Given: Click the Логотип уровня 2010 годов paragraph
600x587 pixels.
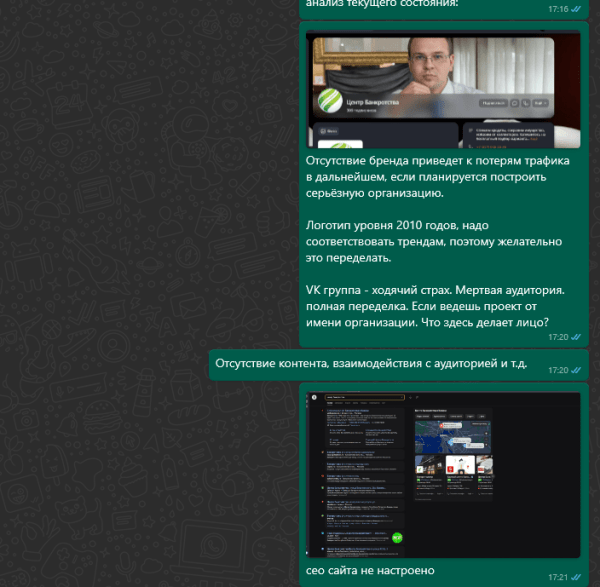Looking at the screenshot, I should coord(433,242).
